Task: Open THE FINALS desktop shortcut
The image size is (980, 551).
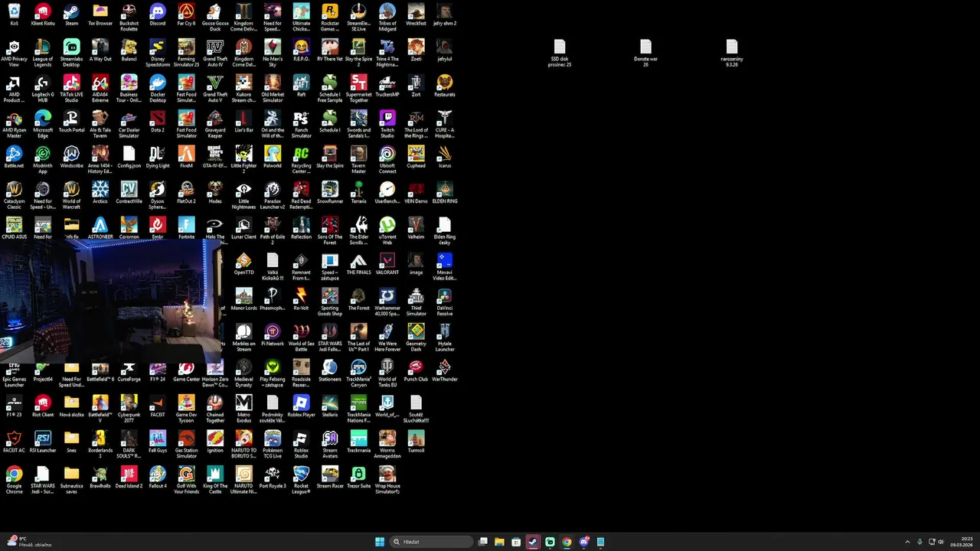Action: [358, 264]
